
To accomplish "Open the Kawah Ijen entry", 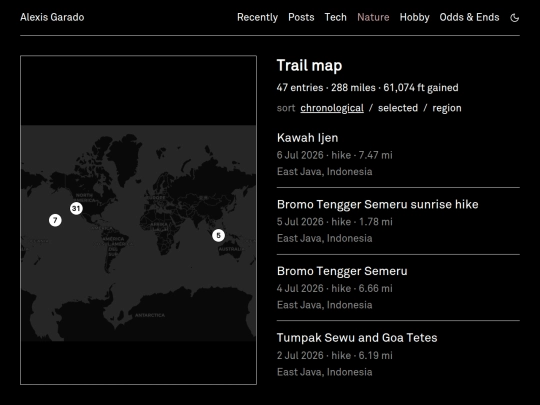I will (308, 138).
